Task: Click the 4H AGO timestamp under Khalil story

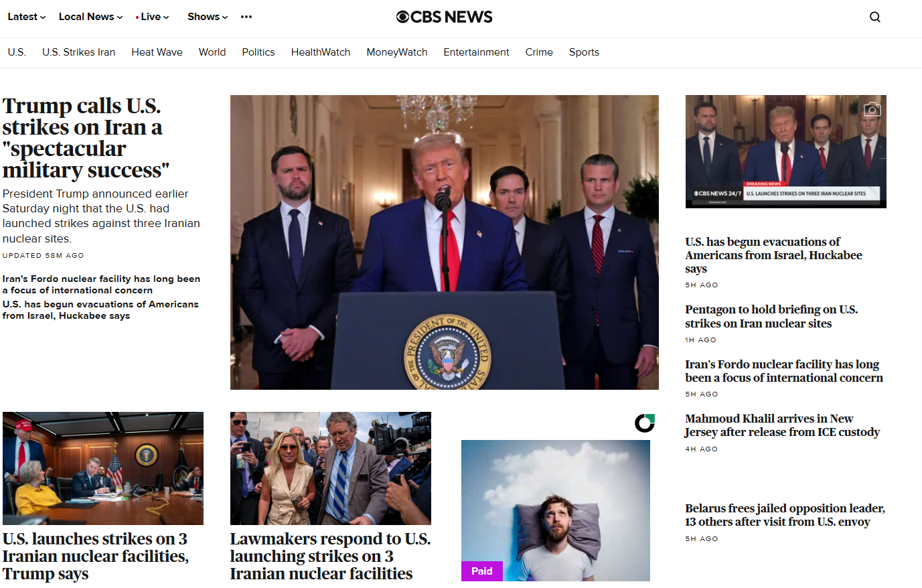Action: pos(701,449)
